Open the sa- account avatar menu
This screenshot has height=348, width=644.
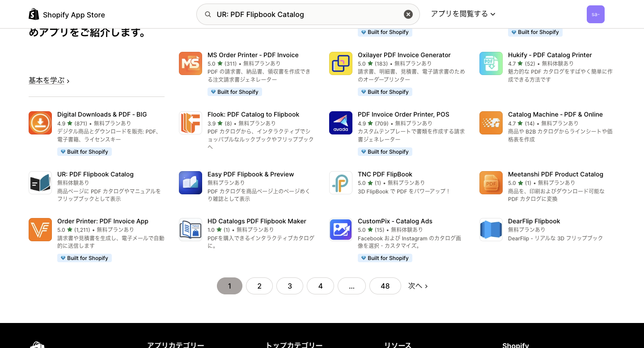click(x=596, y=14)
